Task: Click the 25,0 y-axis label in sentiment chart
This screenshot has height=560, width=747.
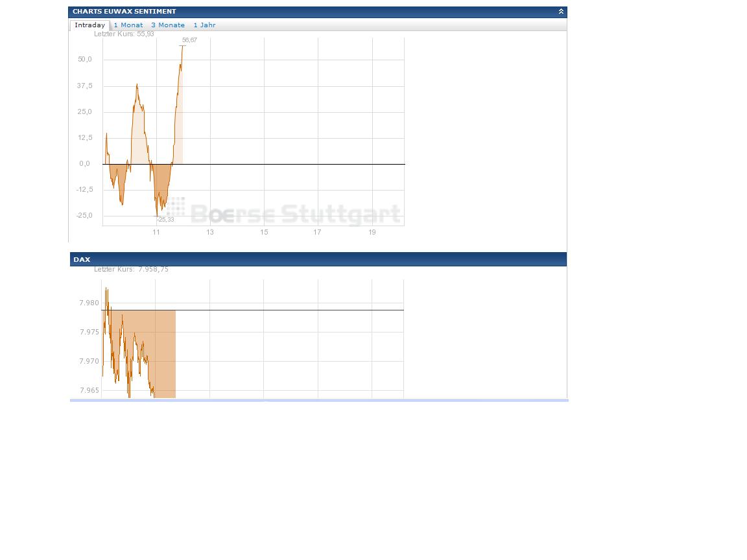Action: pyautogui.click(x=85, y=112)
